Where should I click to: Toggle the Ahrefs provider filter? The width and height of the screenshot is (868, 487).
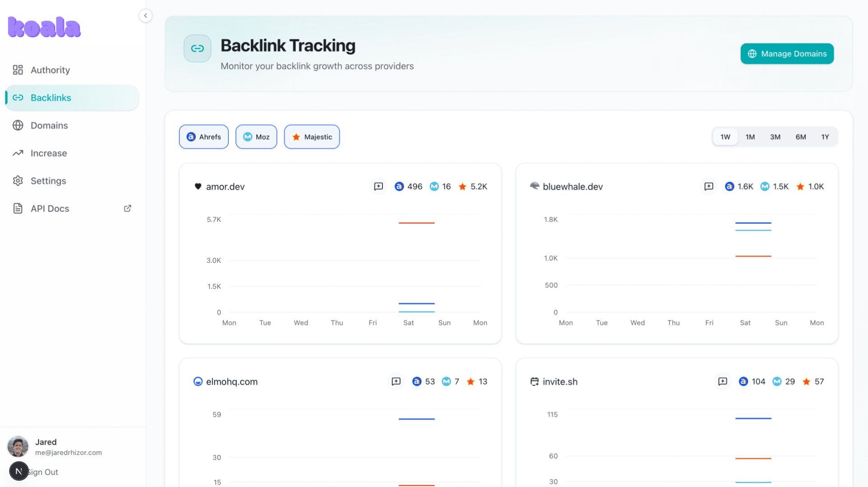pyautogui.click(x=203, y=137)
